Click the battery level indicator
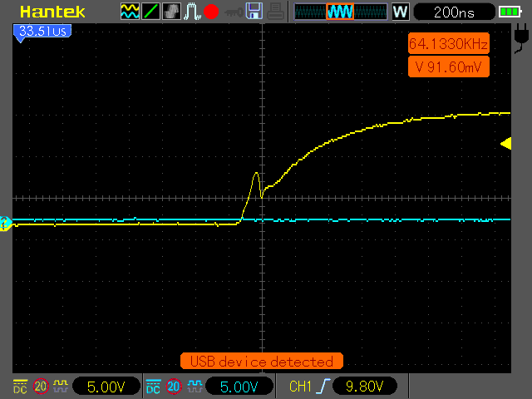The image size is (532, 399). pos(510,12)
